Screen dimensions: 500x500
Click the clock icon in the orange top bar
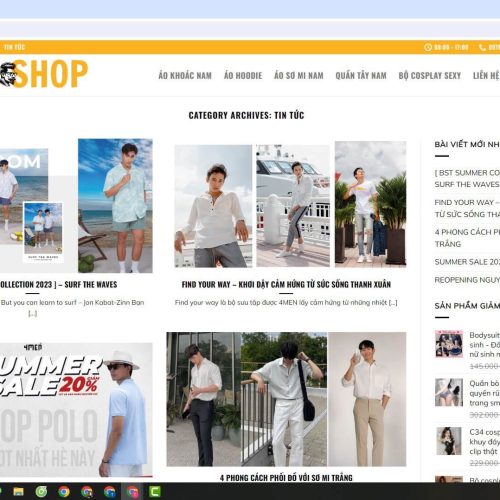click(428, 47)
